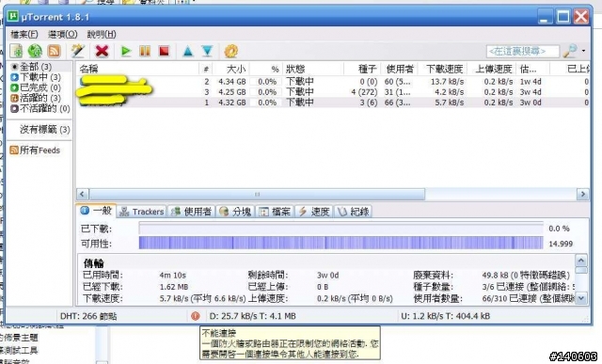Click the search magnifier icon
The width and height of the screenshot is (602, 364).
[x=570, y=51]
